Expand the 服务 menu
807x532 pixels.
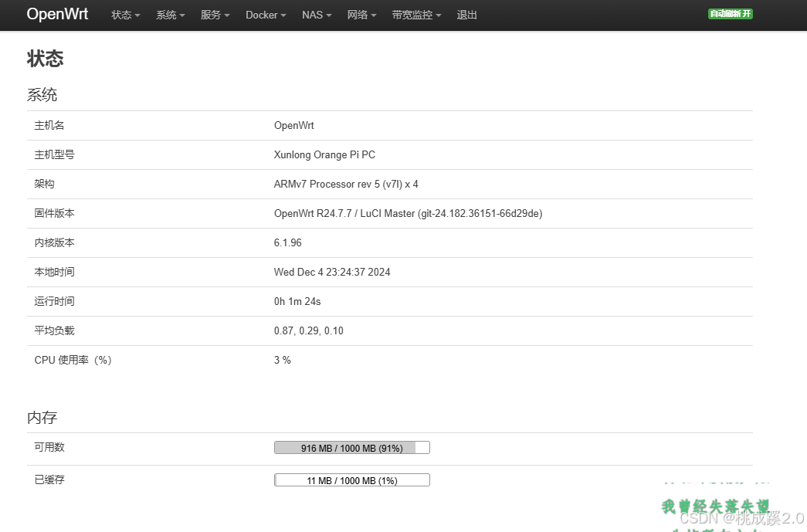[215, 15]
